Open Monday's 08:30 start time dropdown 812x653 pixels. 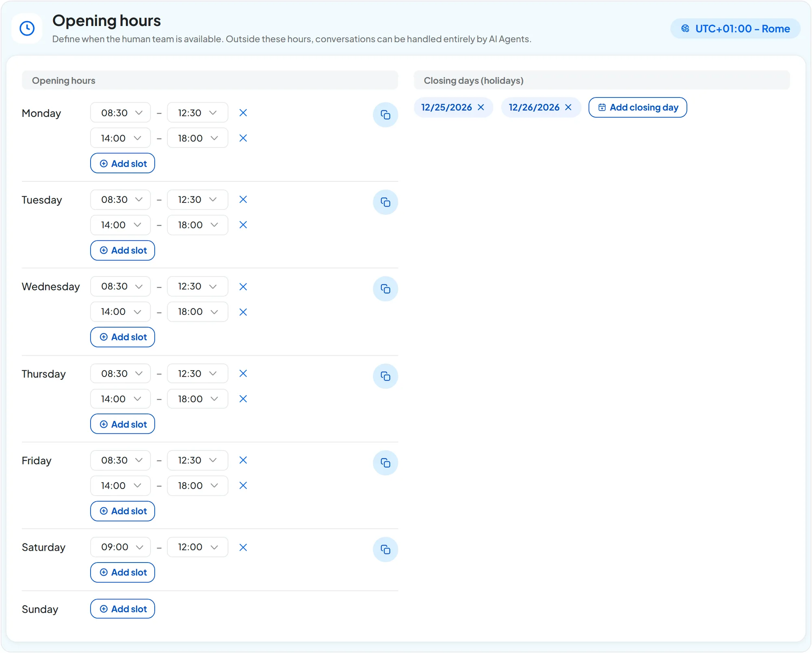coord(121,113)
